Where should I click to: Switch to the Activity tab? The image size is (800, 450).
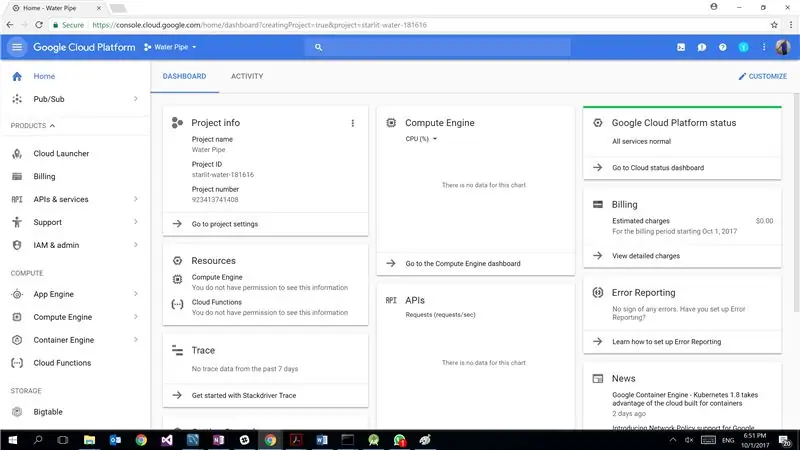(x=247, y=76)
